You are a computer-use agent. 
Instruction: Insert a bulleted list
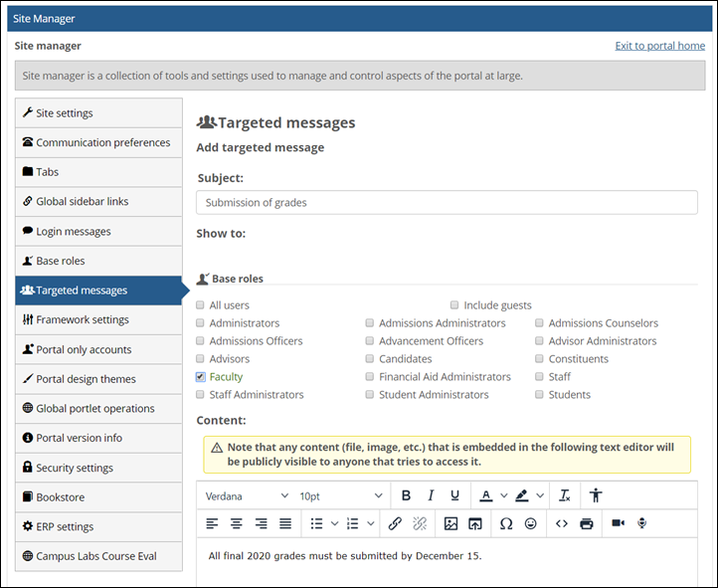point(316,523)
